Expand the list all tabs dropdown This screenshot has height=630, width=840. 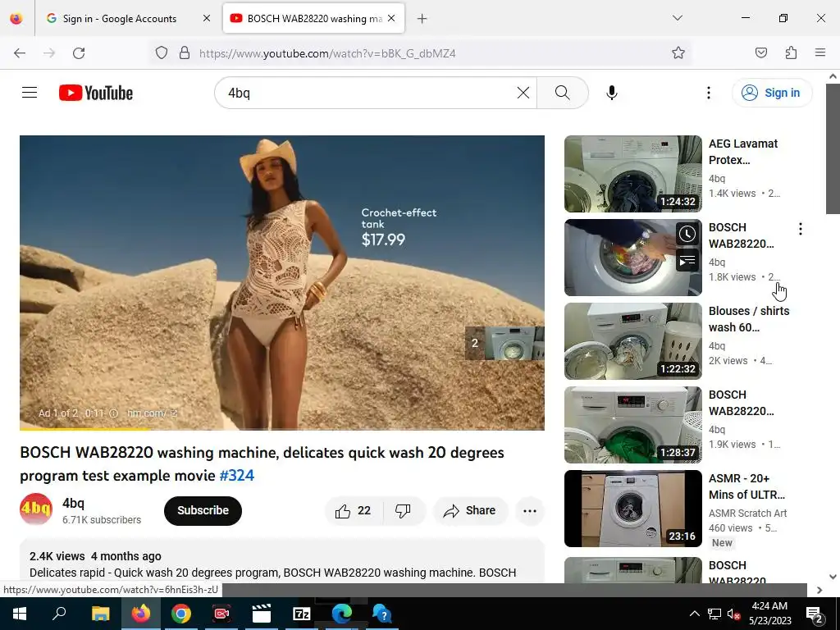677,18
